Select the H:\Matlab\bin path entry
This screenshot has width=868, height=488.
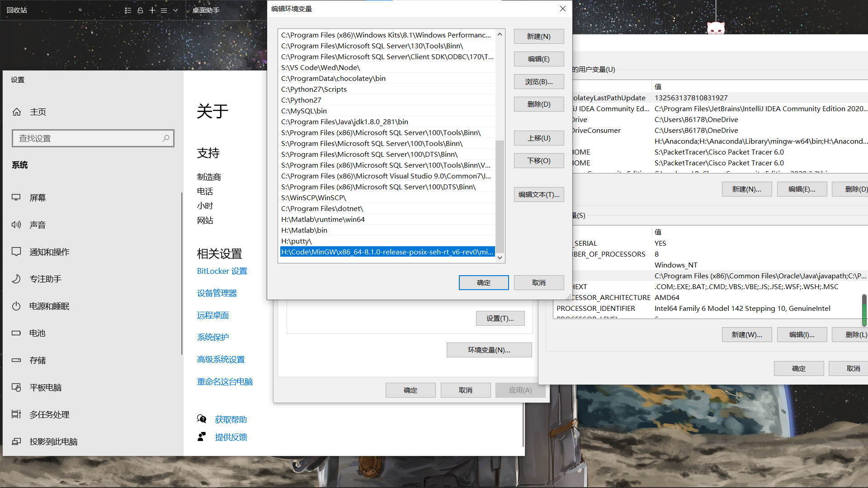tap(387, 230)
